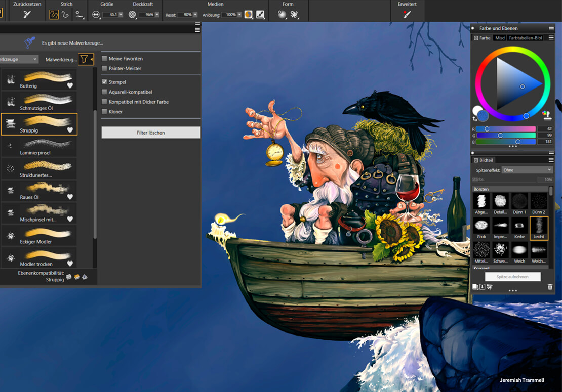Image resolution: width=562 pixels, height=392 pixels.
Task: Click the Erweitert advanced brush controls icon
Action: (x=407, y=14)
